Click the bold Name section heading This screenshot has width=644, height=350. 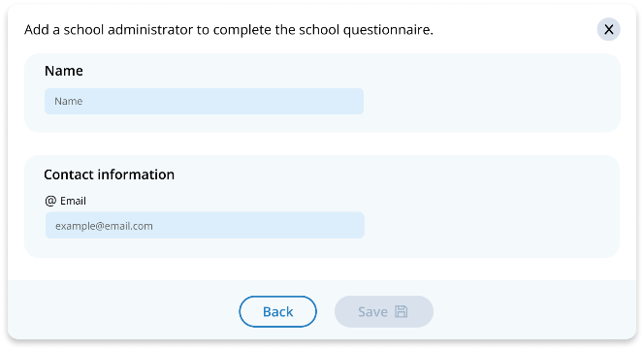[x=64, y=71]
